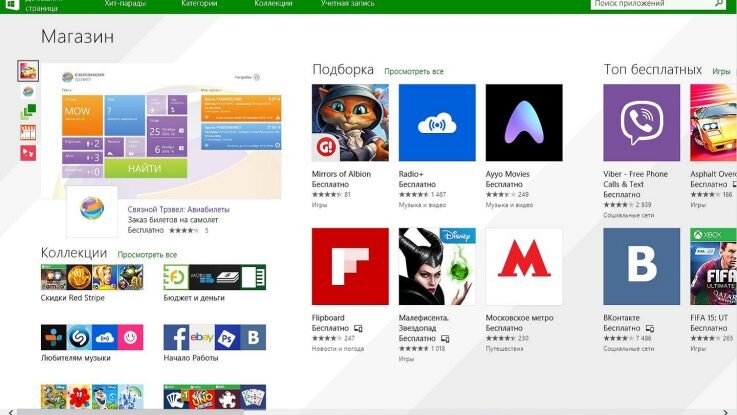
Task: Select the pink thumbnail in the featured sidebar
Action: click(x=28, y=153)
